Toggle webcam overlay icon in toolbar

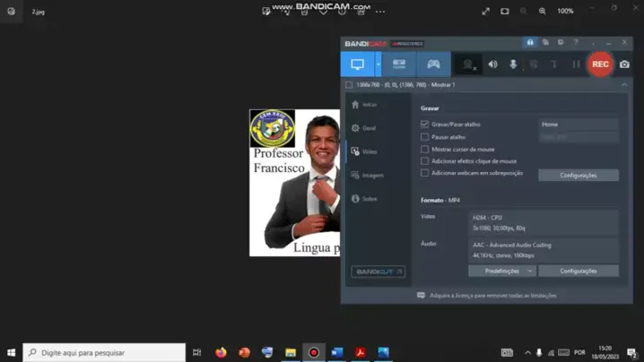coord(468,65)
